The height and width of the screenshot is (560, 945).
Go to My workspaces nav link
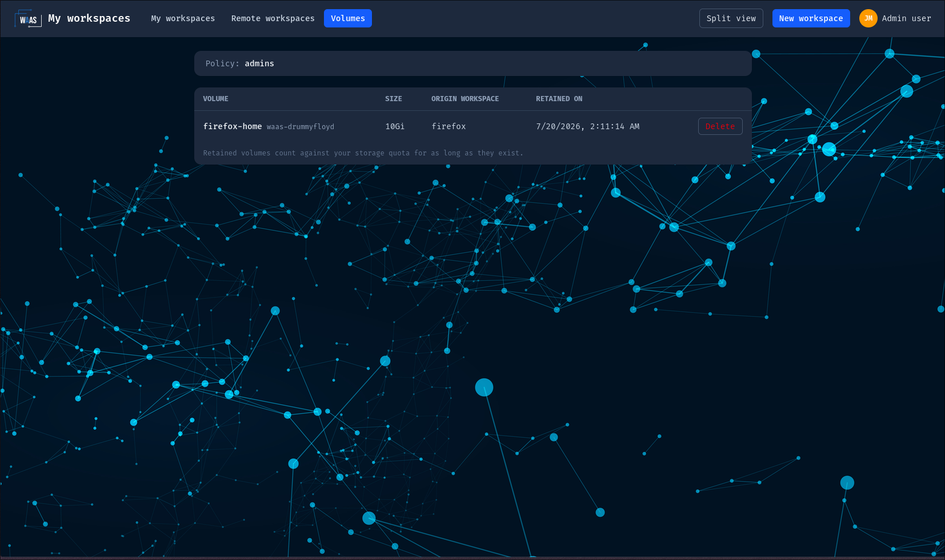click(183, 18)
